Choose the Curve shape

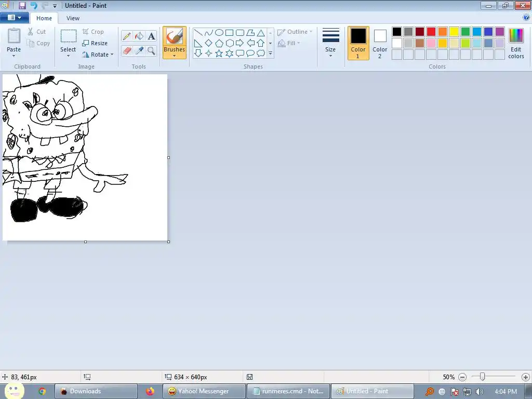[x=209, y=33]
